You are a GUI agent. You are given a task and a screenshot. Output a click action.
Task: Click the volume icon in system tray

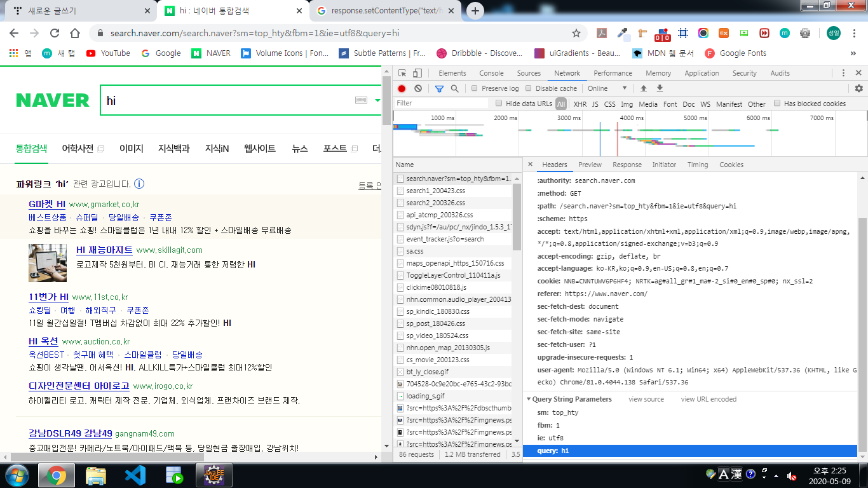click(792, 475)
